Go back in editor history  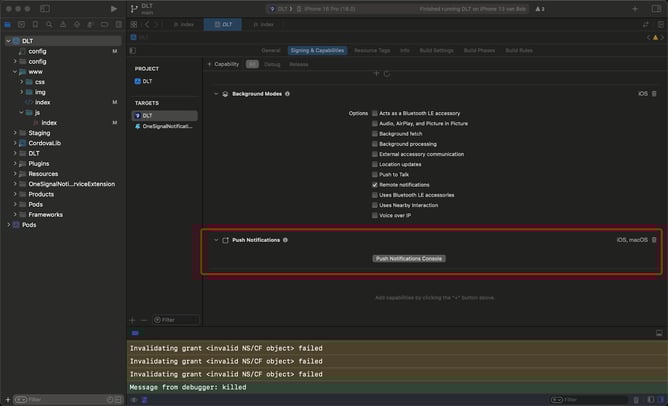pos(147,25)
